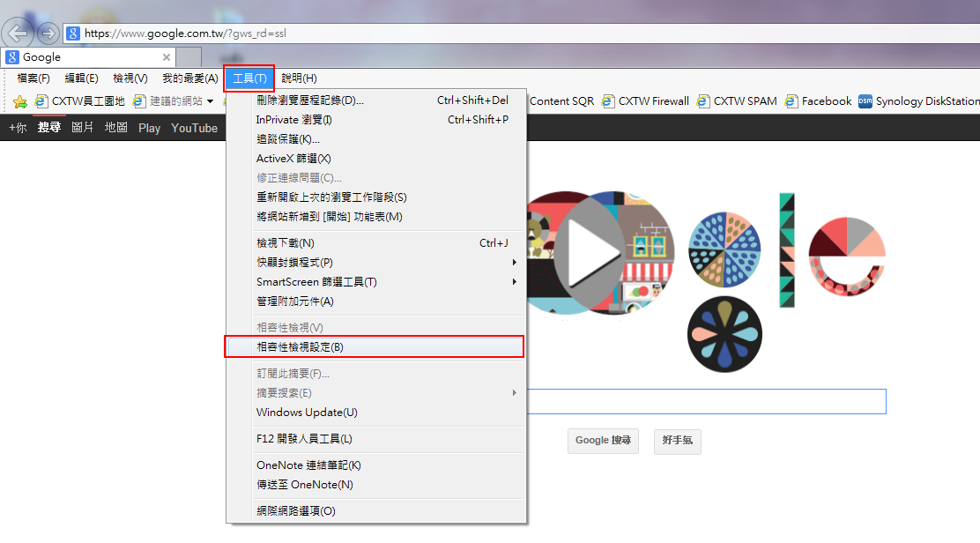Screen dimensions: 980x543
Task: Click the add-to-favorites star icon
Action: click(x=19, y=101)
